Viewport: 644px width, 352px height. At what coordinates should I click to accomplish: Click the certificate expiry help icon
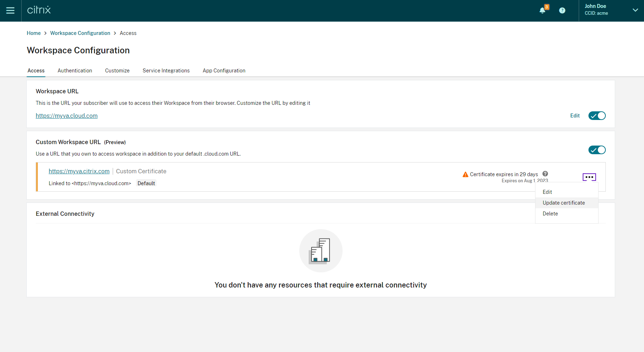pos(545,174)
